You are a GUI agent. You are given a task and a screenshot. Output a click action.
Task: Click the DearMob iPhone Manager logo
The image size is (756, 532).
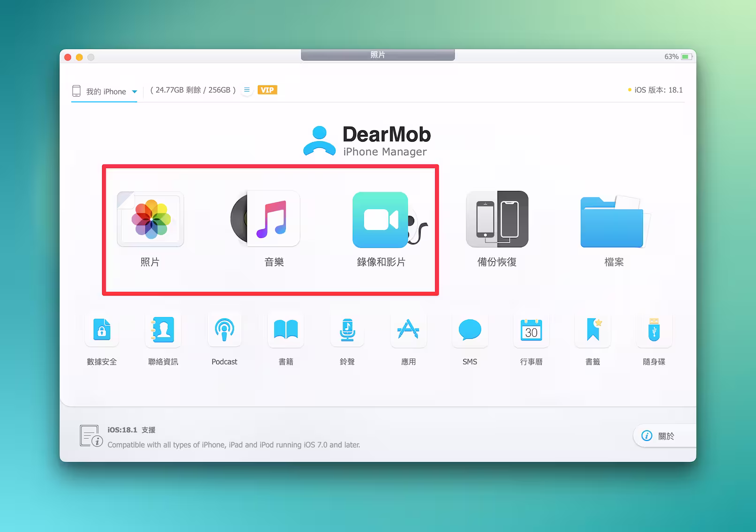click(367, 141)
